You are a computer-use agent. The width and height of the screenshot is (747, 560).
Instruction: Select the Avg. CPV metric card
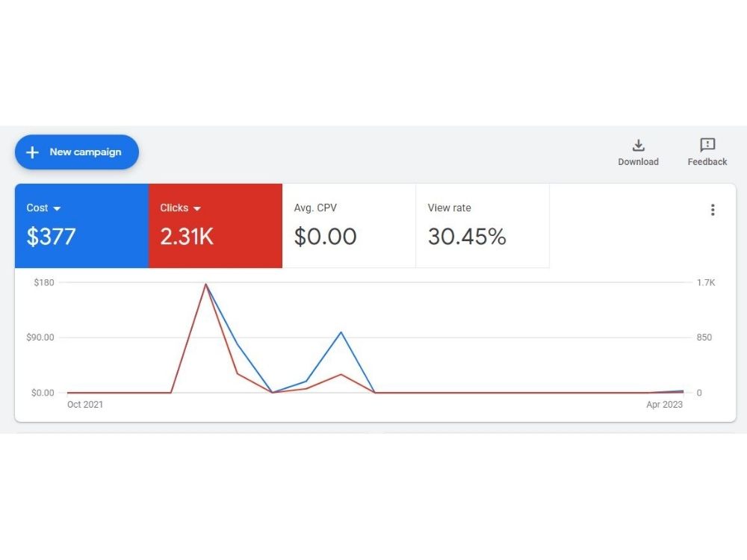pos(349,225)
